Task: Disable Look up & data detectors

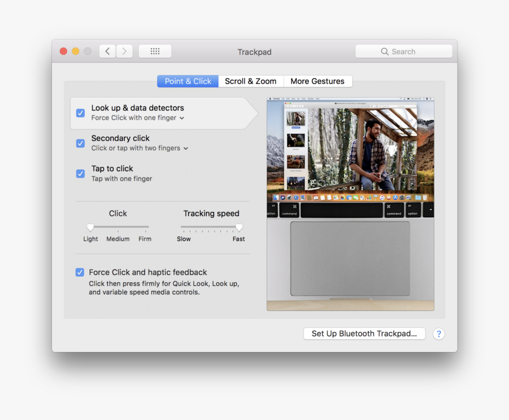Action: (80, 113)
